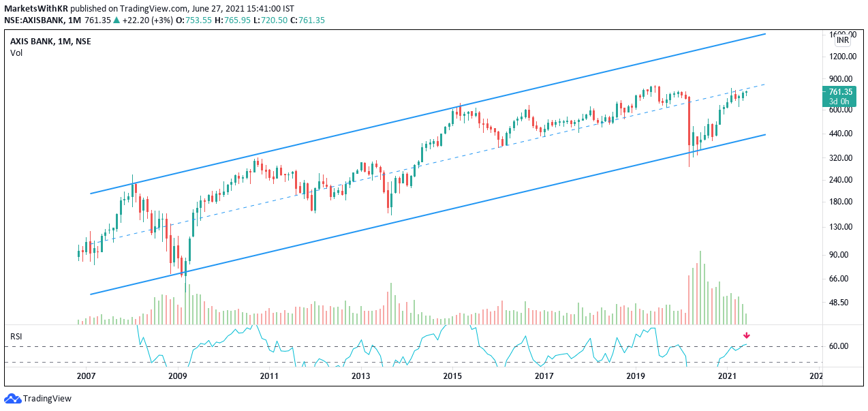Select the current price label 761.35
Screen dimensions: 868x411
840,92
